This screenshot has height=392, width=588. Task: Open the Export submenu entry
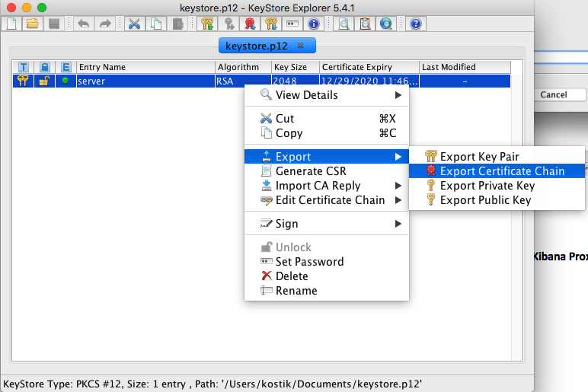tap(326, 156)
